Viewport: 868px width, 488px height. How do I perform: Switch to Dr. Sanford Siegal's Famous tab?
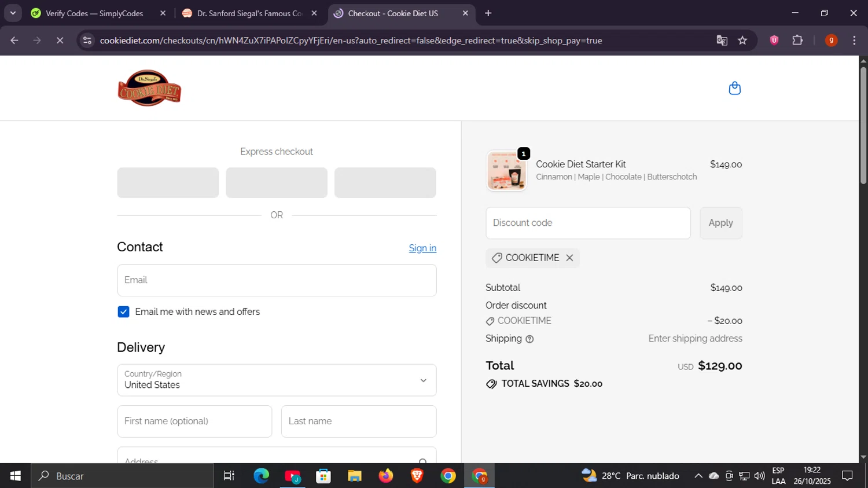(249, 13)
